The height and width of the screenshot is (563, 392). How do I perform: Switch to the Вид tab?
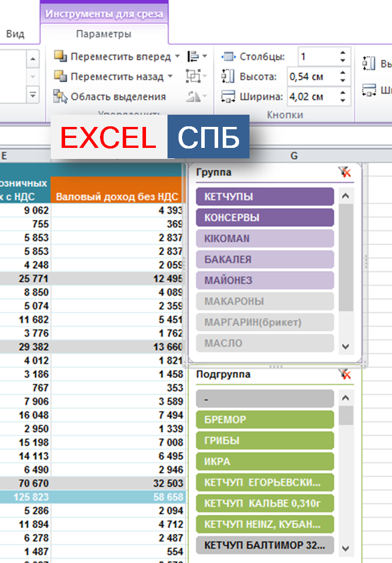(x=15, y=34)
